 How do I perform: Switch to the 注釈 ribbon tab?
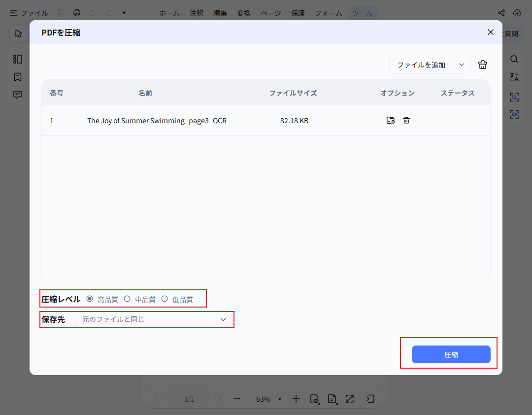(197, 13)
